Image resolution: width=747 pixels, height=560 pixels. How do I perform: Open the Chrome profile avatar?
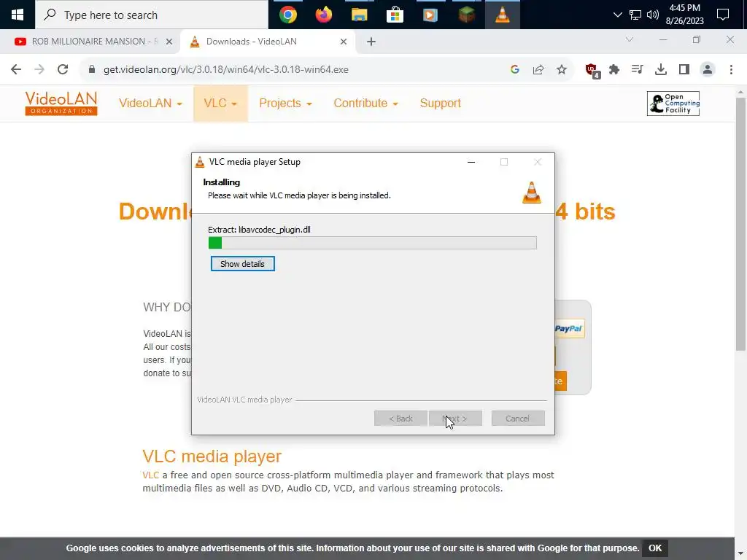pos(708,69)
